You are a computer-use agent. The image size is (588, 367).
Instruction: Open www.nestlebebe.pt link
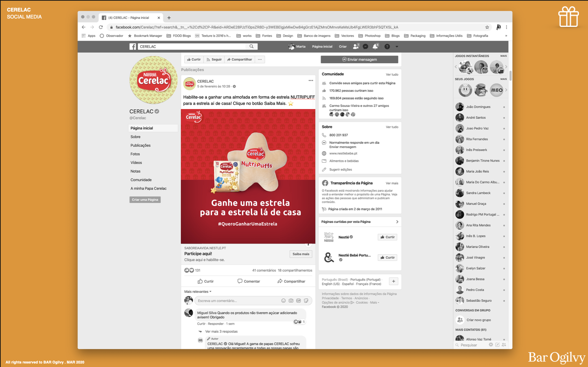pyautogui.click(x=343, y=153)
